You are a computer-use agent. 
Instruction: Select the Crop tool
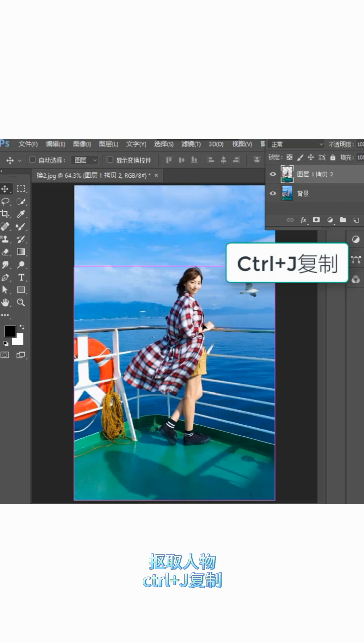[x=5, y=214]
